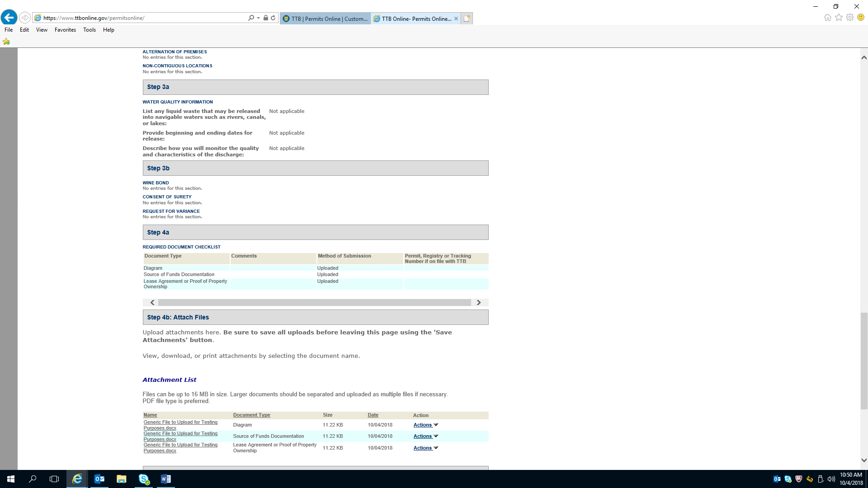
Task: Open the browser Home icon
Action: 827,18
